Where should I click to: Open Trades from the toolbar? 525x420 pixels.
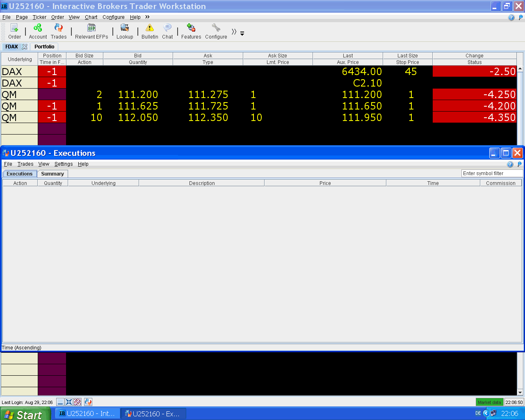[x=59, y=28]
